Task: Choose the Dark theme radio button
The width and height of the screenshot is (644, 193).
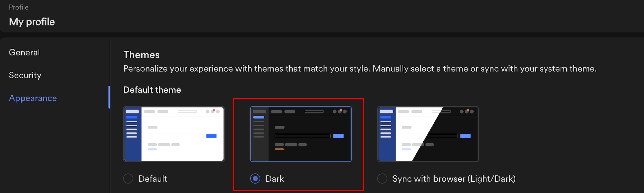Action: (x=255, y=178)
